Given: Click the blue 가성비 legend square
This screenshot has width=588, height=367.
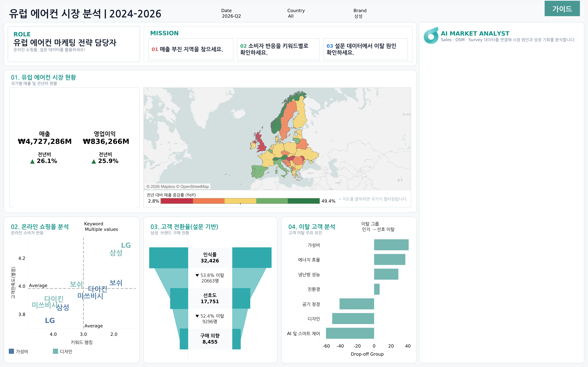Looking at the screenshot, I should point(11,351).
